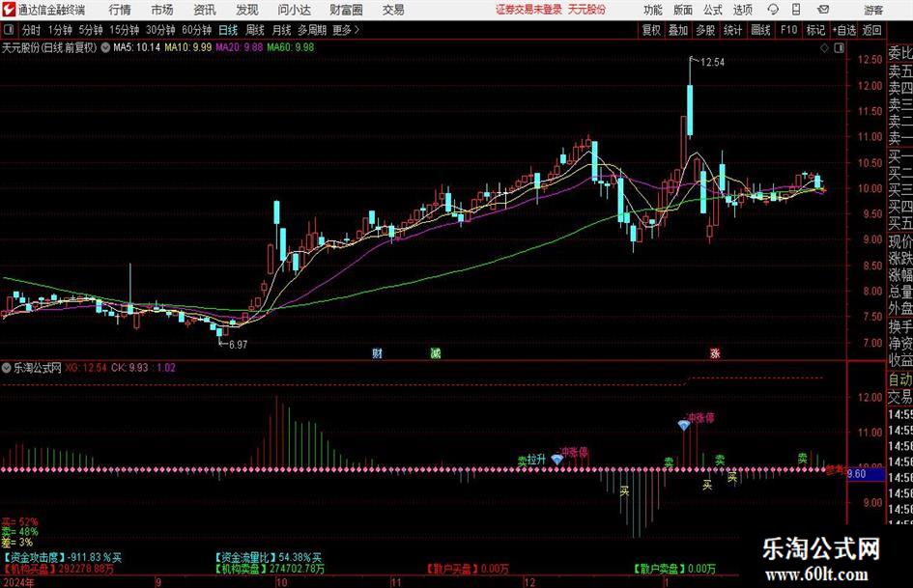The width and height of the screenshot is (913, 588).
Task: Add stock with +自选 button
Action: [x=843, y=30]
